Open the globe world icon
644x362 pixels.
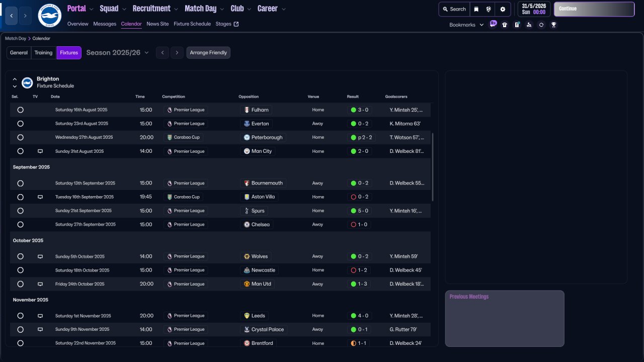(x=489, y=9)
